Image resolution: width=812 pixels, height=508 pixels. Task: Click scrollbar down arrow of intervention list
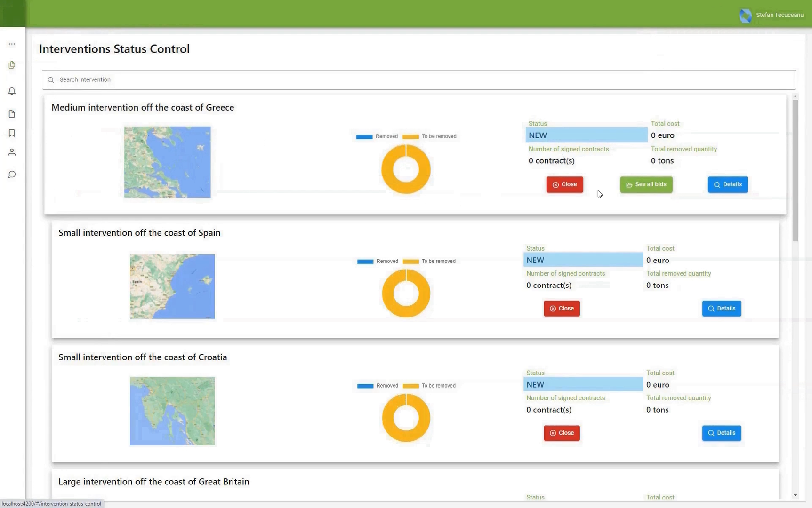[x=795, y=495]
